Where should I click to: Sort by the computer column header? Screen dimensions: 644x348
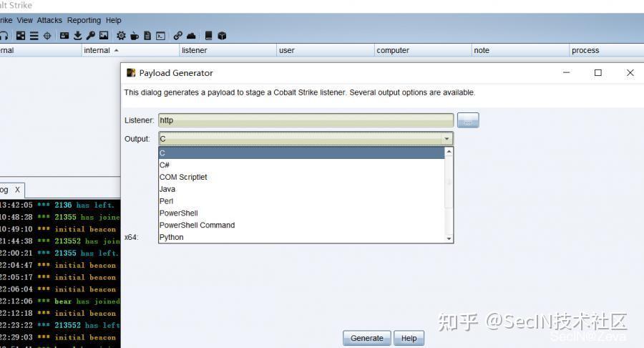click(423, 50)
